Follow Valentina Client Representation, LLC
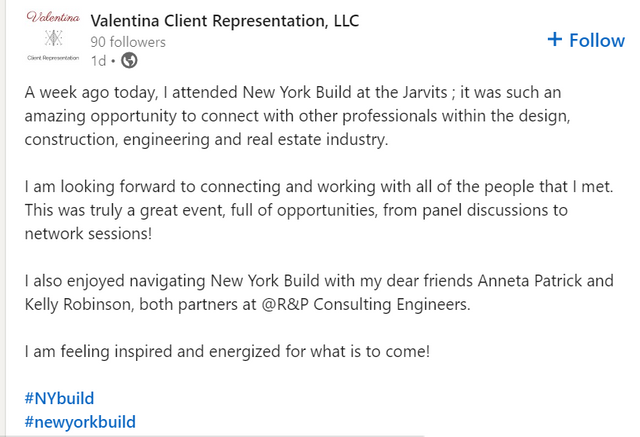Viewport: 640px width, 437px height. click(586, 40)
